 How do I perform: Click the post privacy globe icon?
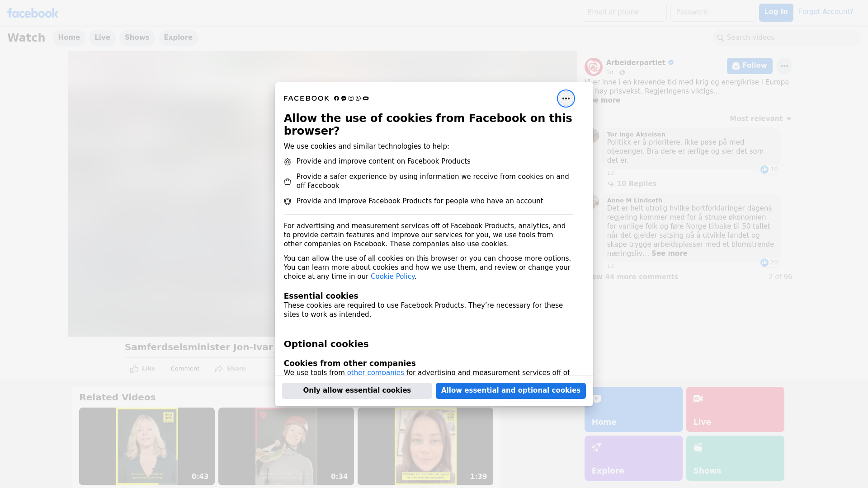[x=622, y=72]
